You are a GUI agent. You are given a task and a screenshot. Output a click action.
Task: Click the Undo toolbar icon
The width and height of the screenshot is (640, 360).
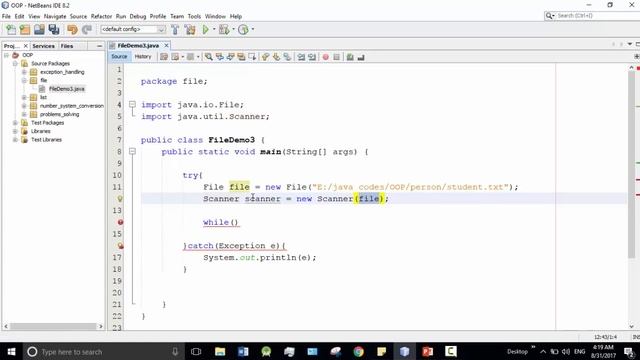pyautogui.click(x=72, y=29)
